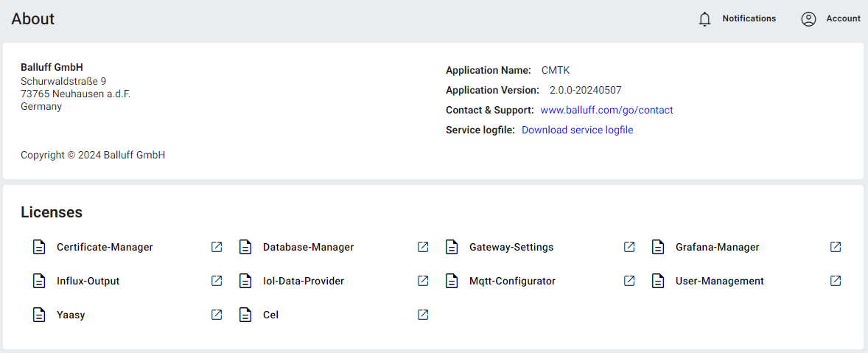868x353 pixels.
Task: Open Iol-Data-Provider license external link icon
Action: [x=423, y=281]
